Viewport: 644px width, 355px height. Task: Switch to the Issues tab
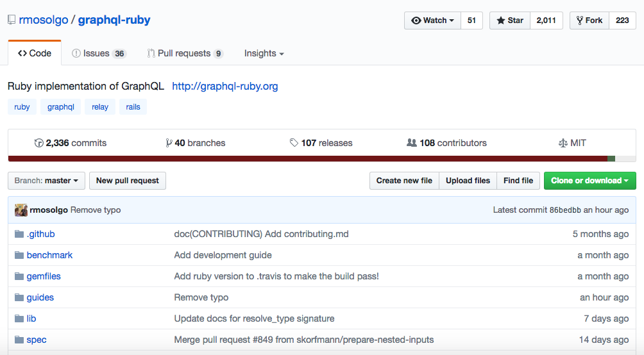point(99,53)
